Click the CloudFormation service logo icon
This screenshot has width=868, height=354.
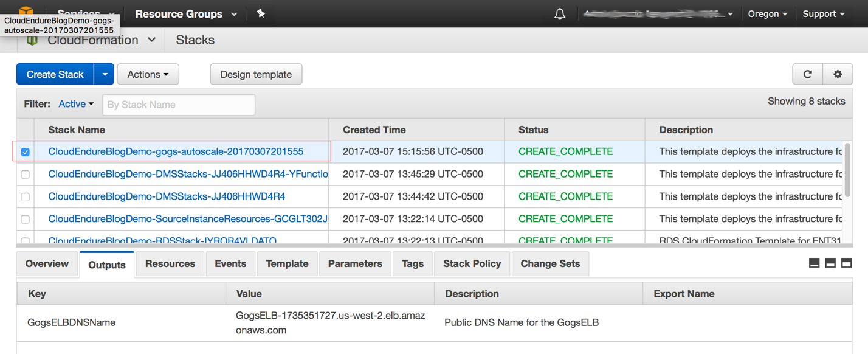pyautogui.click(x=32, y=40)
